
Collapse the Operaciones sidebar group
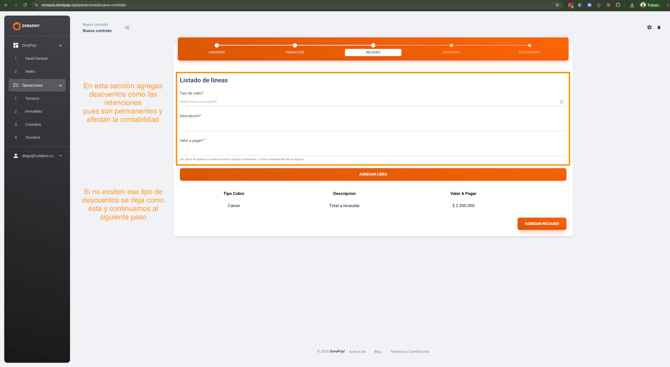pyautogui.click(x=60, y=85)
